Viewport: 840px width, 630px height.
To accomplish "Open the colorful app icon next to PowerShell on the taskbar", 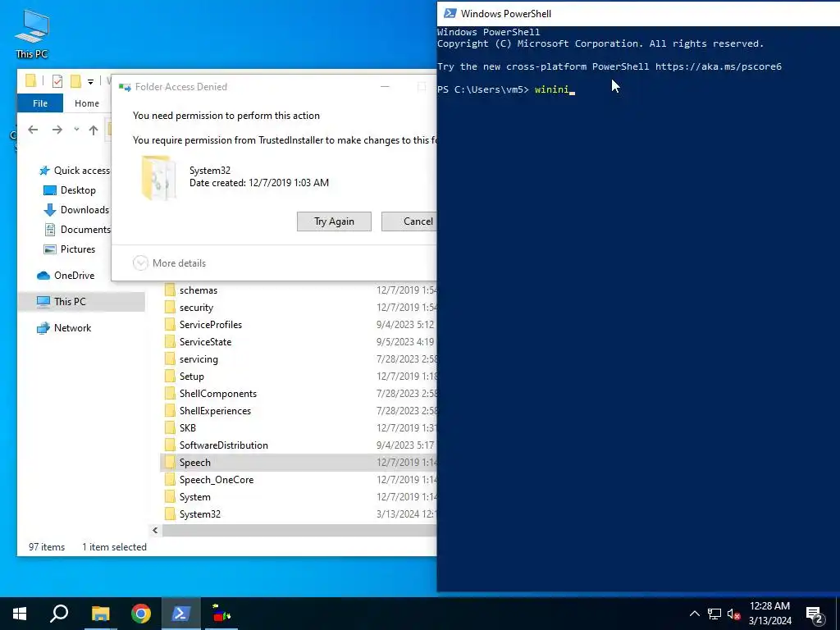I will pos(221,614).
